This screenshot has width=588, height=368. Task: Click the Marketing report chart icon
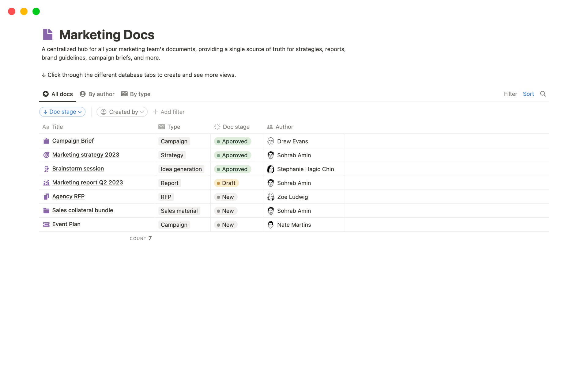point(46,183)
